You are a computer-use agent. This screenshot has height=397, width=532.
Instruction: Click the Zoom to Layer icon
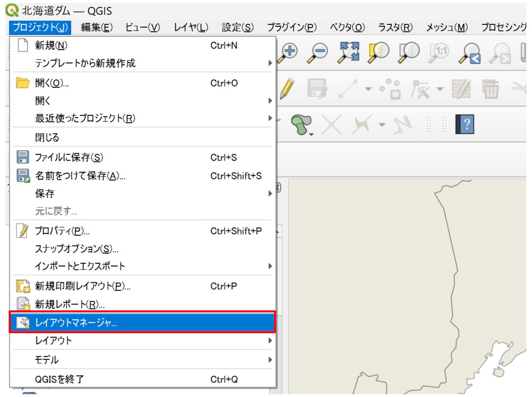click(x=409, y=53)
